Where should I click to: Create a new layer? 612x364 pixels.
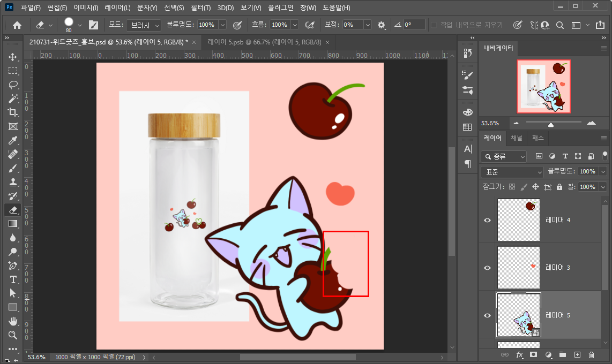[x=577, y=355]
